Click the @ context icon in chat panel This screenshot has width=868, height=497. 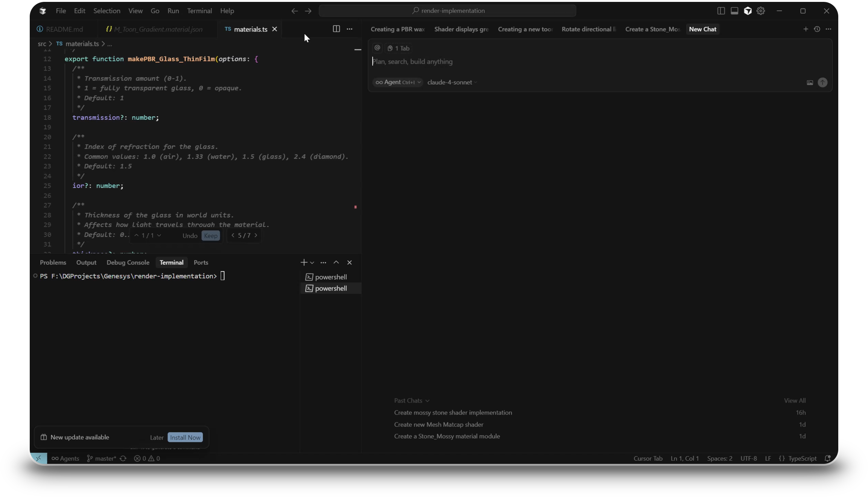(x=377, y=48)
